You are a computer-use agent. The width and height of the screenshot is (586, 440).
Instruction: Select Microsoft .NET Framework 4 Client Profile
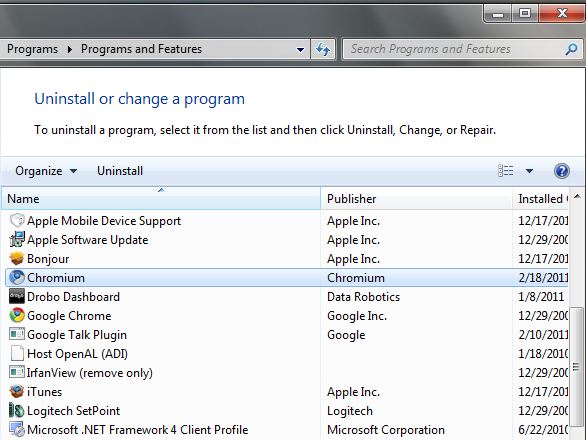click(138, 430)
